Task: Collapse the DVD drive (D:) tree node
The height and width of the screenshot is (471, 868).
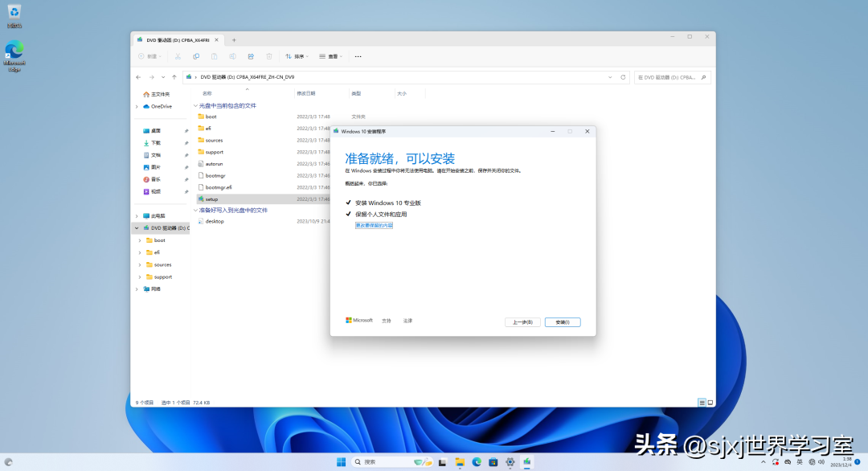Action: pos(137,228)
